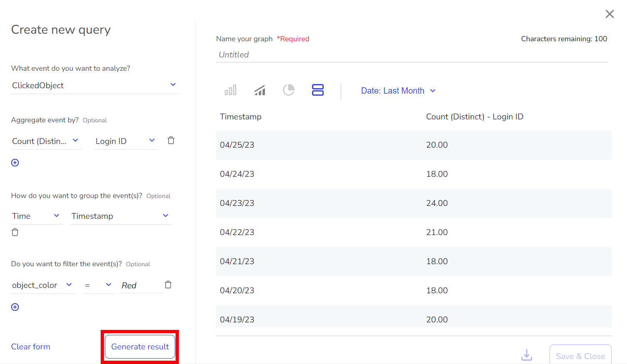Open the ClickedObject event dropdown
Viewport: 627px width, 364px height.
95,85
